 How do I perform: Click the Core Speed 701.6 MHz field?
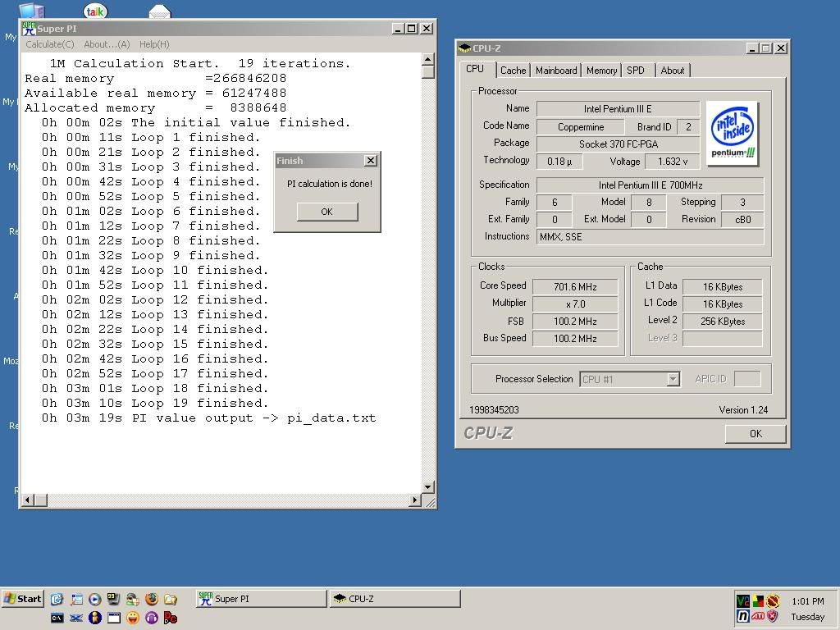click(x=575, y=287)
